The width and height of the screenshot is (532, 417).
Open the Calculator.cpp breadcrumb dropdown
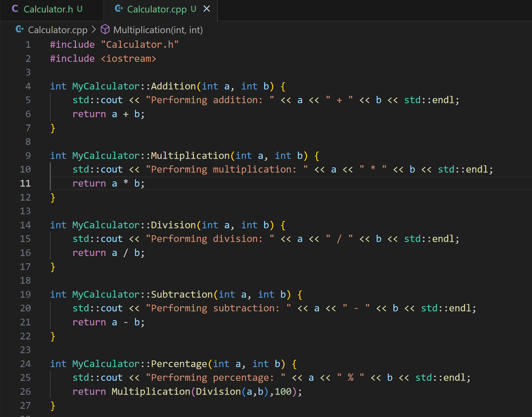58,30
